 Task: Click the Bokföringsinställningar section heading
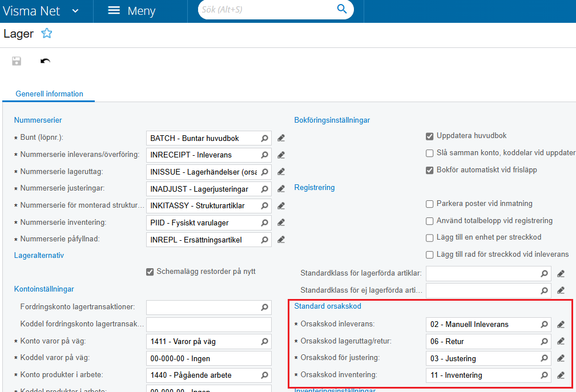click(332, 120)
